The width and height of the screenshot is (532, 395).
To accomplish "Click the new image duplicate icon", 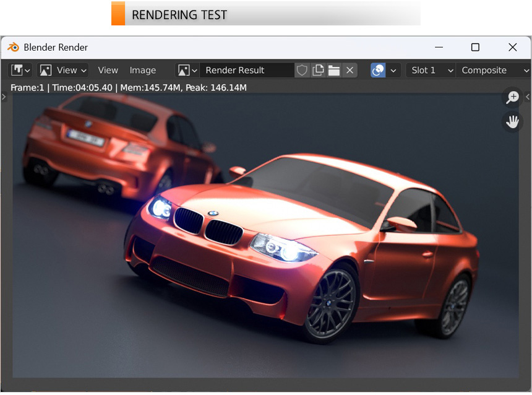I will point(318,71).
